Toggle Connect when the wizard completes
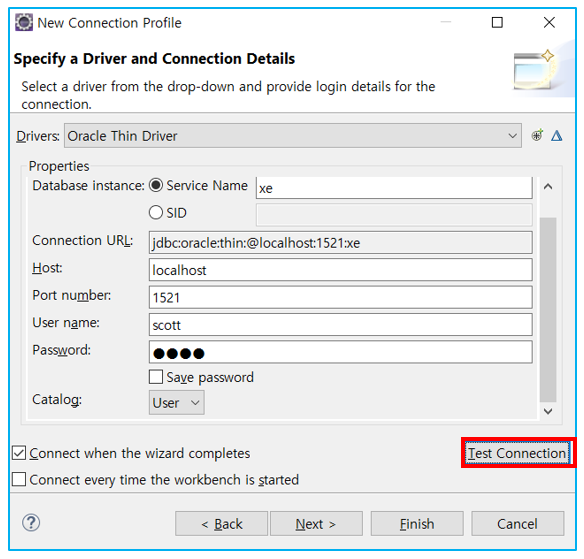Image resolution: width=584 pixels, height=559 pixels. [19, 453]
